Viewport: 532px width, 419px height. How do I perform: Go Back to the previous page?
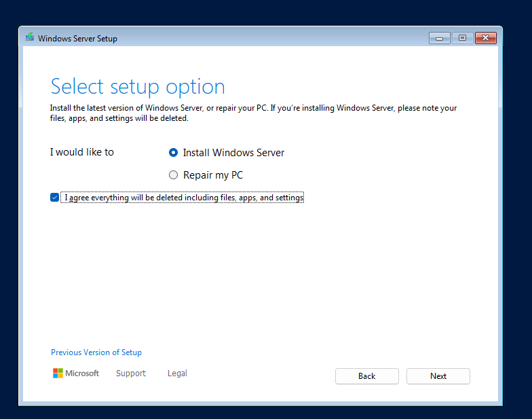pyautogui.click(x=366, y=376)
